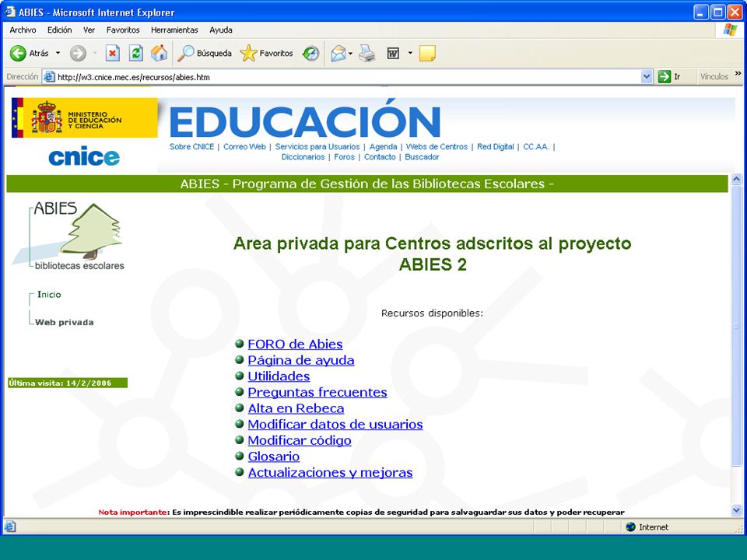Refresh the page using the toolbar icon

click(136, 54)
